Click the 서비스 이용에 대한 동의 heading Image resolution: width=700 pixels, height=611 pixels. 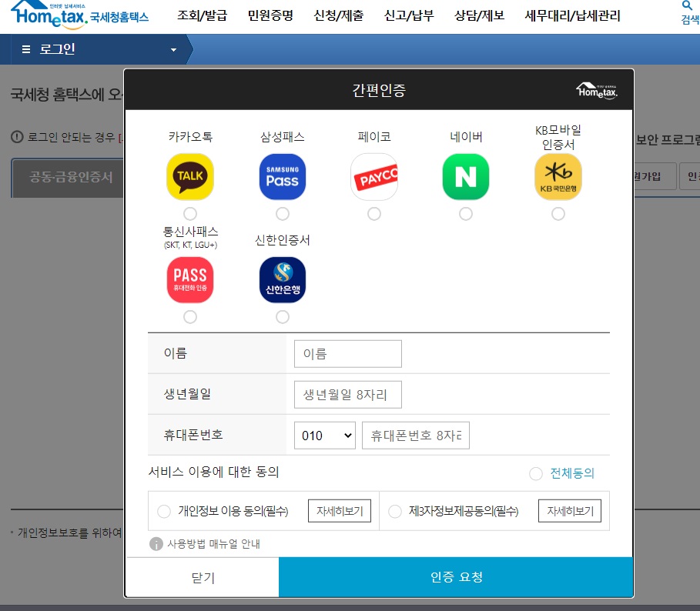(213, 472)
